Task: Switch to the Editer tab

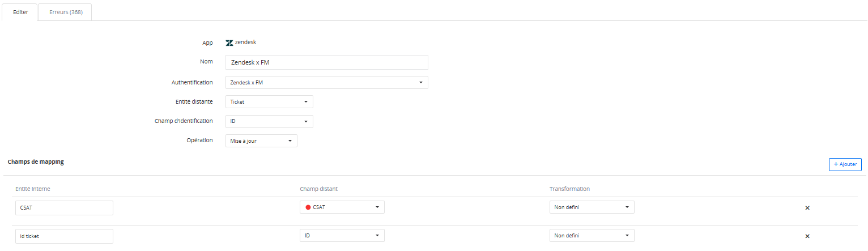Action: 20,12
